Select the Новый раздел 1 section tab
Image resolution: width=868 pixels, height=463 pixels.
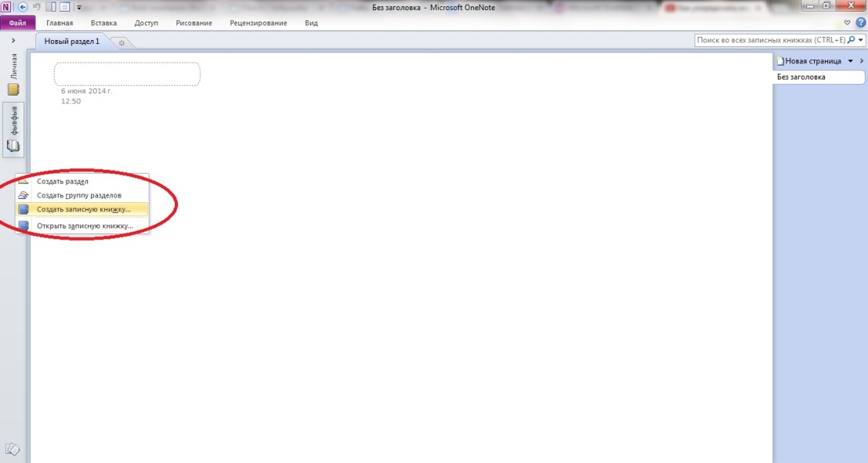pos(72,42)
